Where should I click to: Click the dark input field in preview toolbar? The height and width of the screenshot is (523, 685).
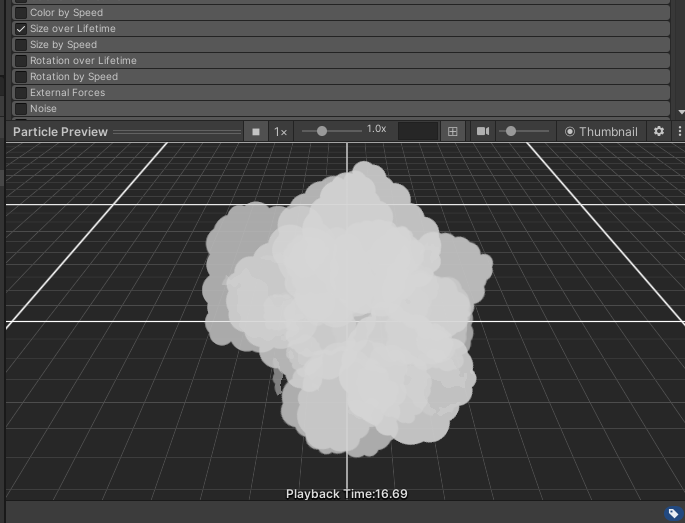pyautogui.click(x=417, y=131)
